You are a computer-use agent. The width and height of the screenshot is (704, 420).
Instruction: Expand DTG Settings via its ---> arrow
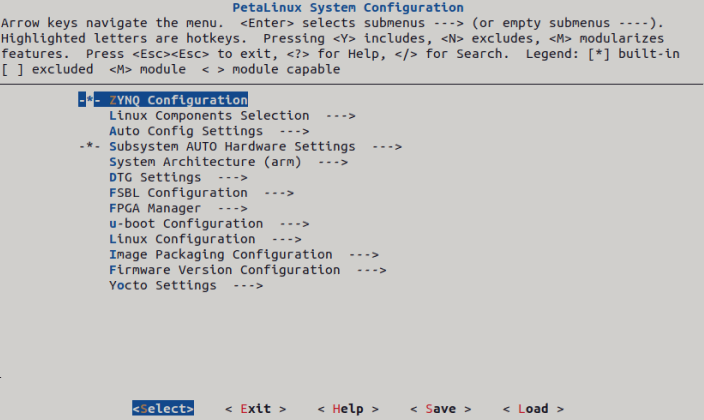pyautogui.click(x=232, y=177)
